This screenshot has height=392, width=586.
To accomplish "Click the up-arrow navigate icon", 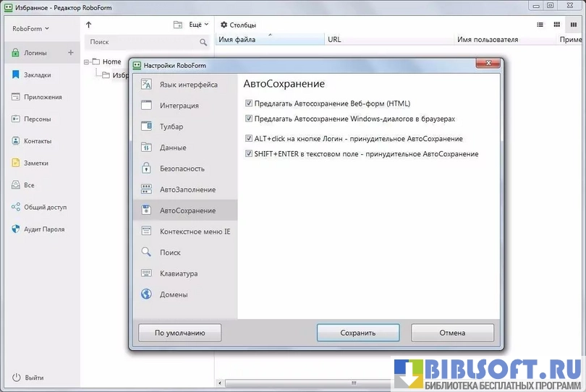I will tap(89, 25).
